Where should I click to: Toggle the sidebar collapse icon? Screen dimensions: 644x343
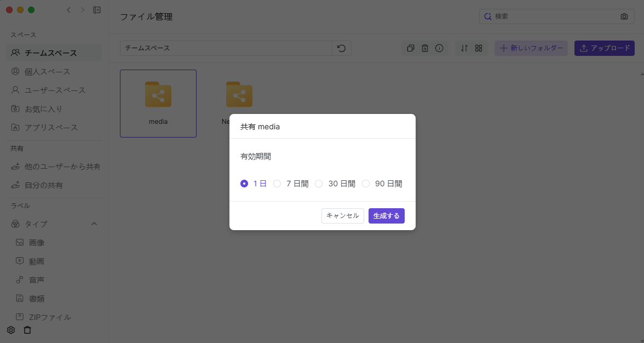click(97, 10)
